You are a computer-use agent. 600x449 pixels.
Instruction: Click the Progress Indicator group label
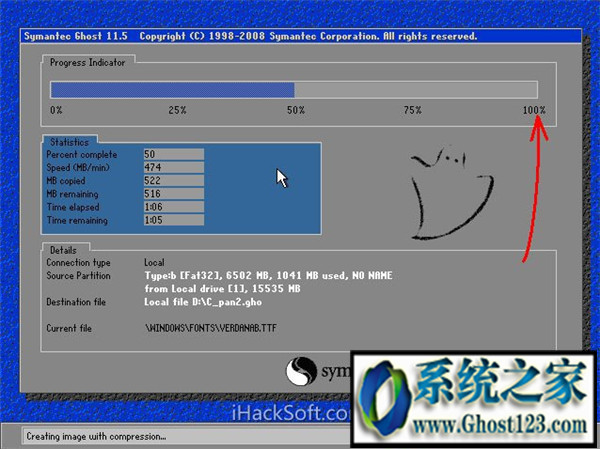click(88, 62)
